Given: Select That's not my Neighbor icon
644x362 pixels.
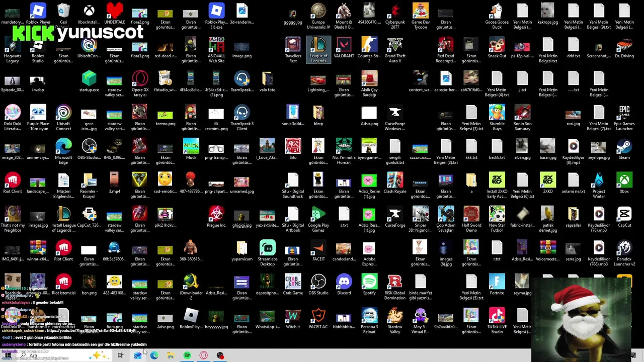Looking at the screenshot, I should [x=13, y=220].
